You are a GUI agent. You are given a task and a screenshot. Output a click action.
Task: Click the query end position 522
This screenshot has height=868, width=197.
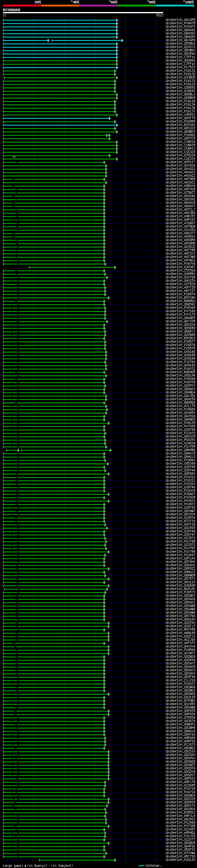(x=159, y=15)
